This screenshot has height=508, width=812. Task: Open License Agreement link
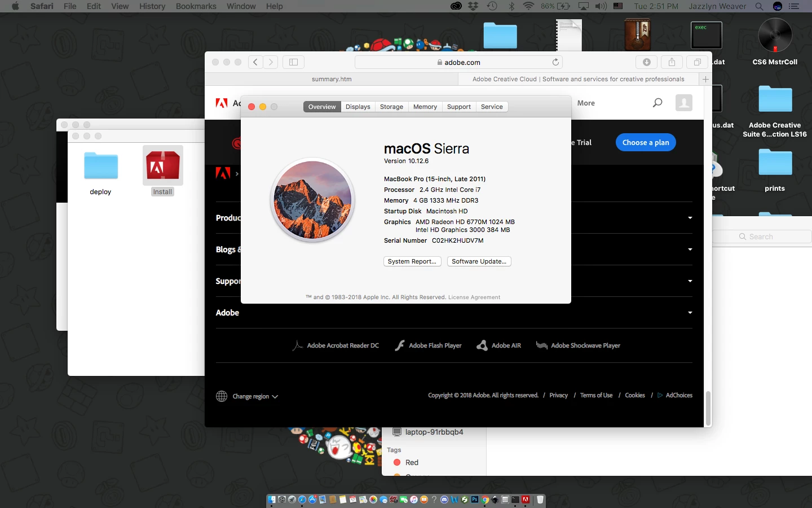474,297
